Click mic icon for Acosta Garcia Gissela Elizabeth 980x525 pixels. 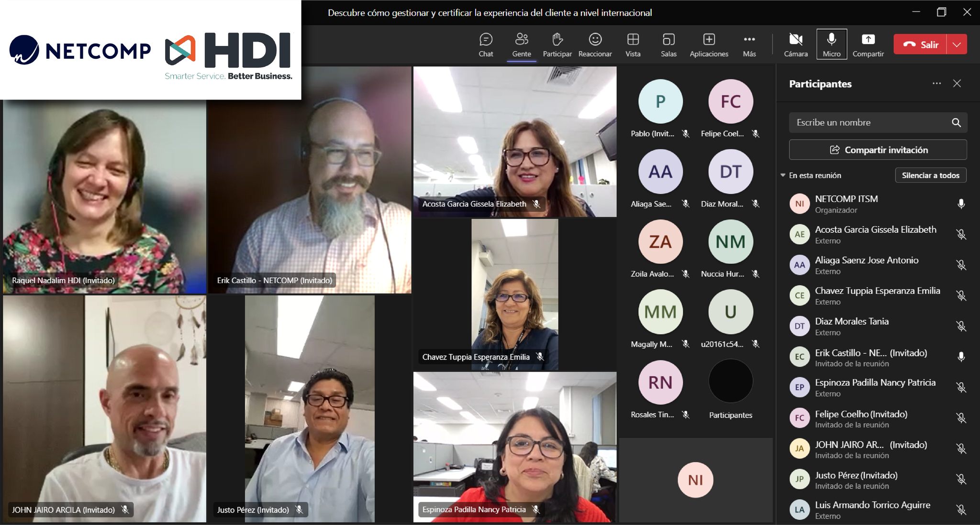(x=961, y=235)
